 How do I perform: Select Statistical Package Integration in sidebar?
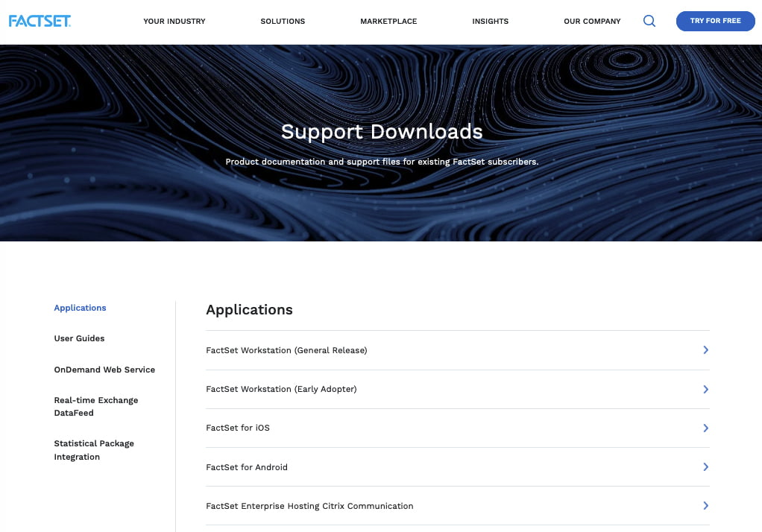94,450
